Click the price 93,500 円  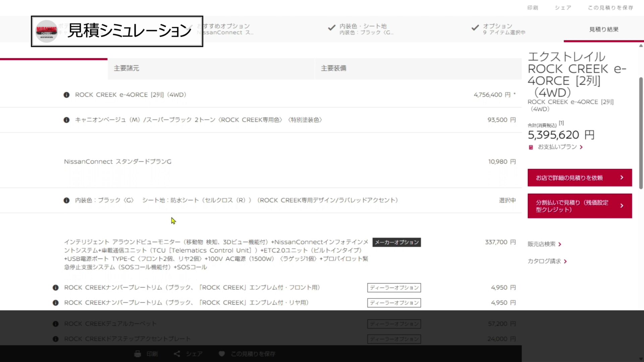(x=502, y=120)
